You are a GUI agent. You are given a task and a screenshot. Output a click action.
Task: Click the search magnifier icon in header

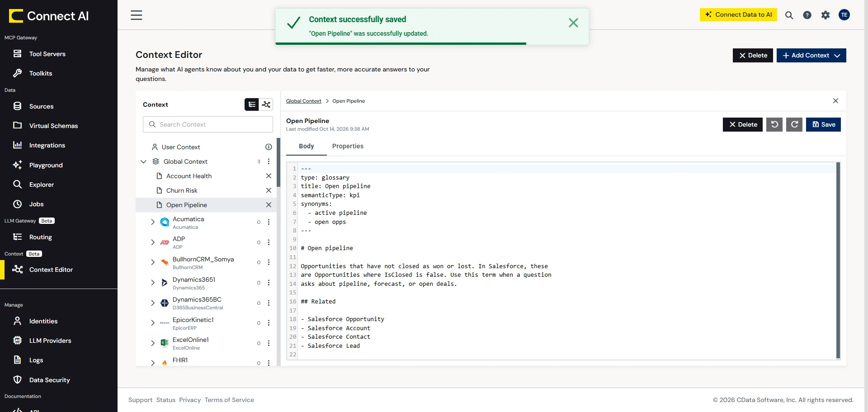tap(789, 15)
